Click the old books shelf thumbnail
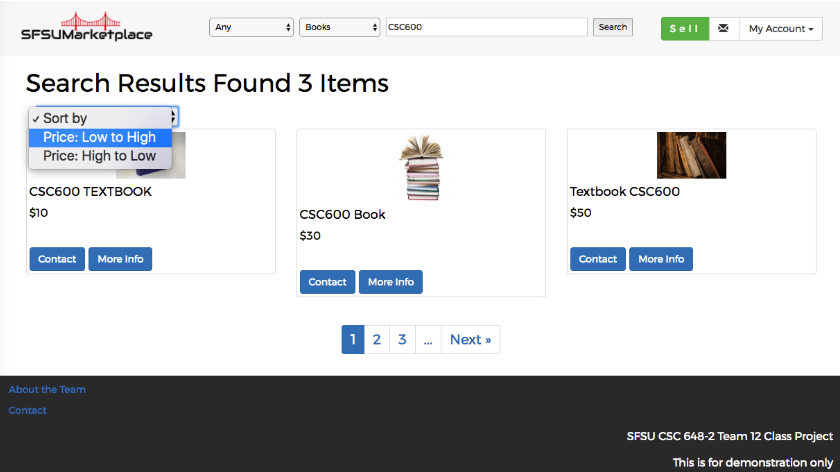The width and height of the screenshot is (840, 472). [691, 155]
